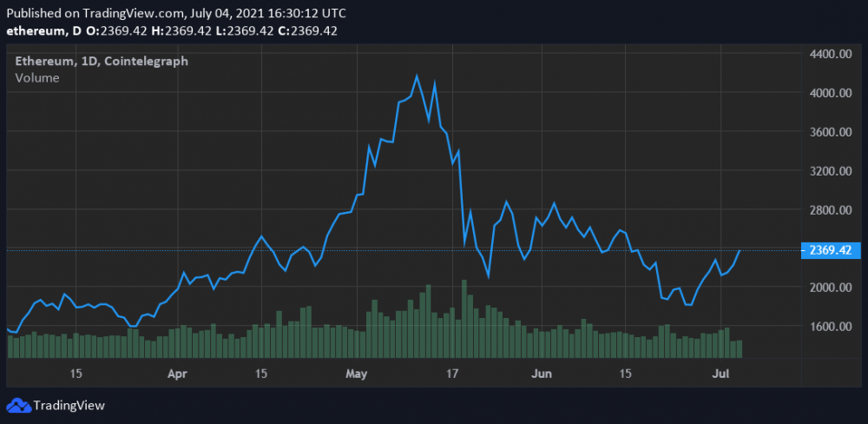Screen dimensions: 868x424
Task: Select the 2000.00 price axis label
Action: click(831, 288)
